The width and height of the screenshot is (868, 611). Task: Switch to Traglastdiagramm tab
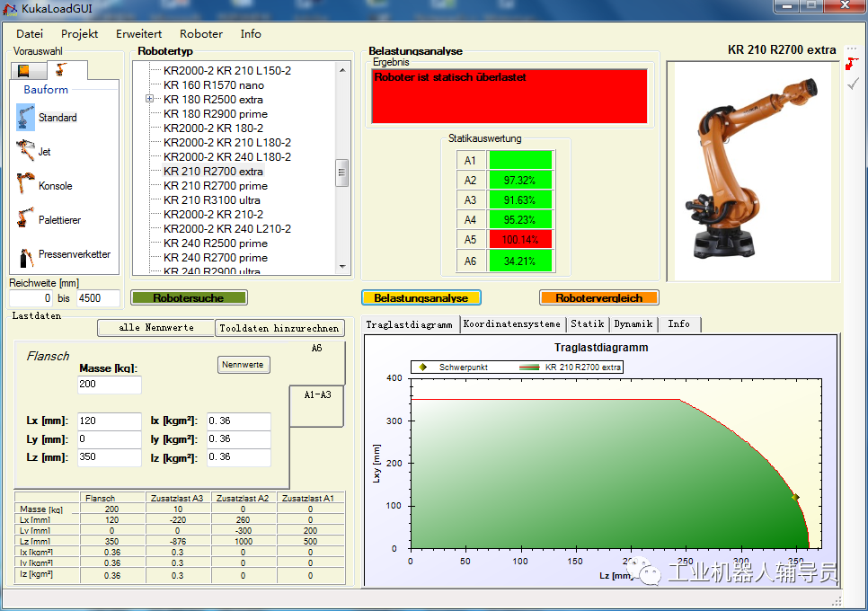[x=410, y=325]
